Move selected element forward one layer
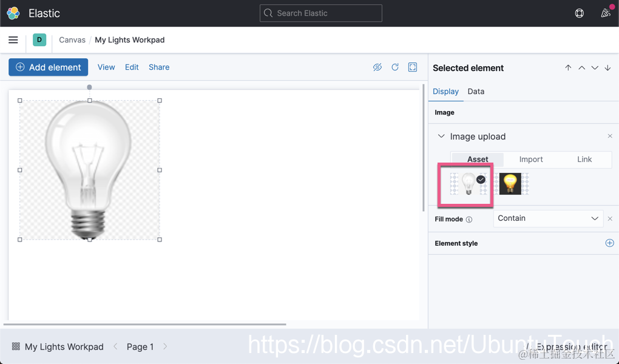 coord(581,68)
